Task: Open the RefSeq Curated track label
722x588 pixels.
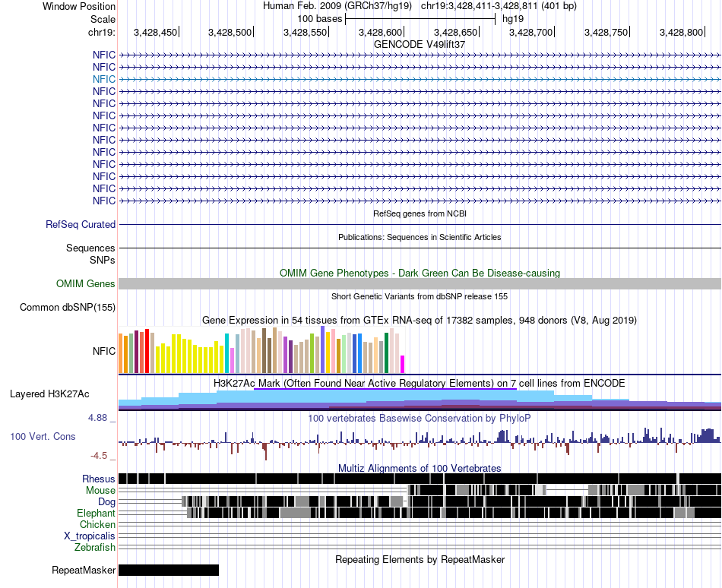Action: click(x=80, y=225)
